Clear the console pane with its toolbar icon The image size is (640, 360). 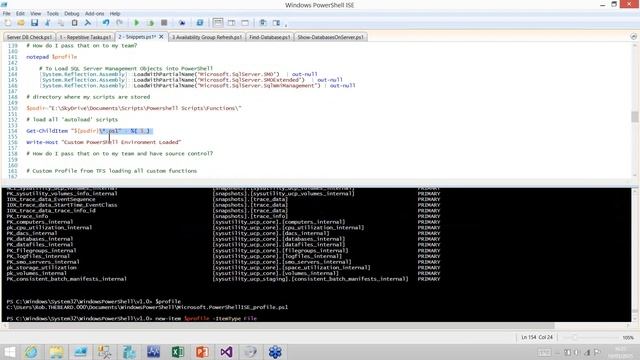pyautogui.click(x=88, y=23)
